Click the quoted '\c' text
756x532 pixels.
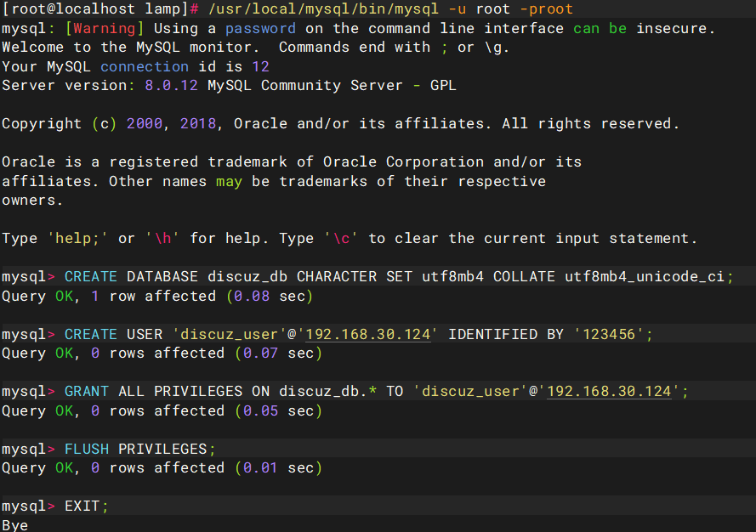click(341, 238)
